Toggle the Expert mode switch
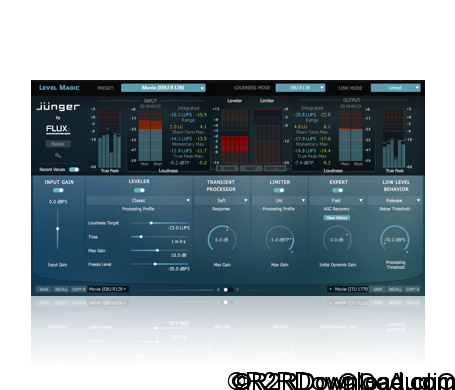 click(338, 190)
